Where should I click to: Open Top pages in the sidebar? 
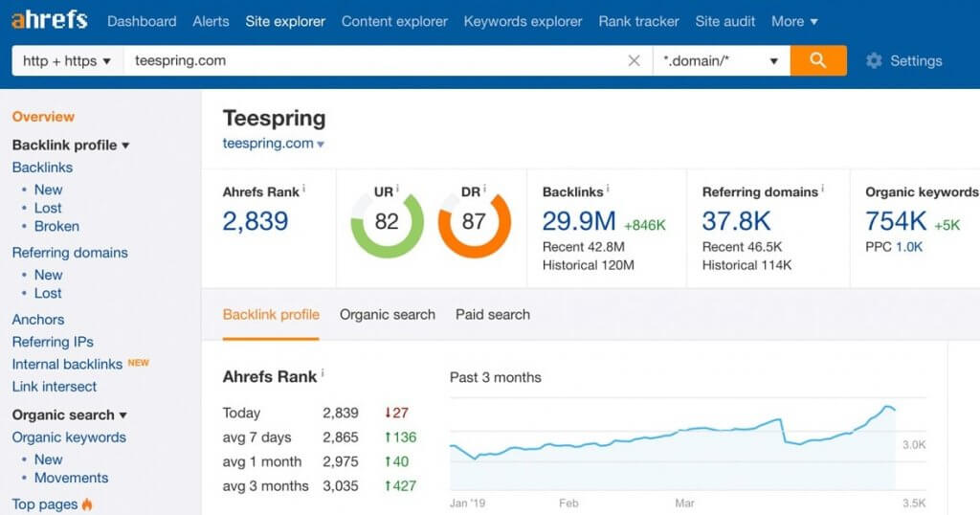pyautogui.click(x=45, y=504)
